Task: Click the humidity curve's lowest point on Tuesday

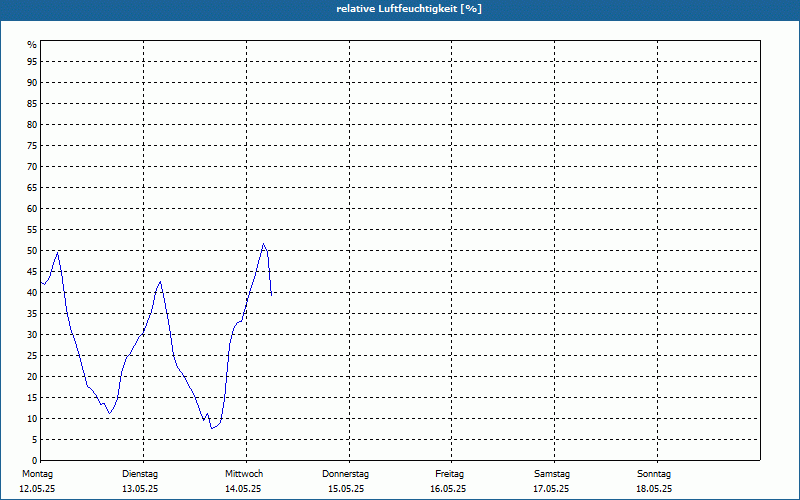Action: pos(212,428)
